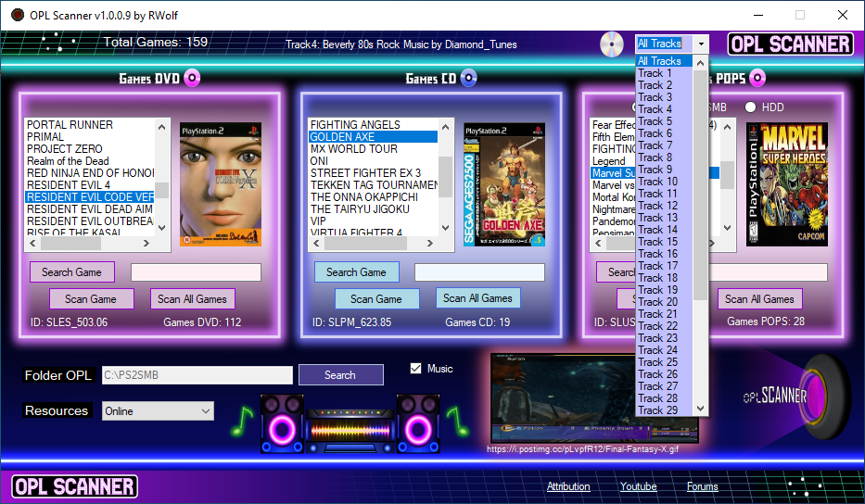
Task: Select the HDD radio button
Action: 750,107
